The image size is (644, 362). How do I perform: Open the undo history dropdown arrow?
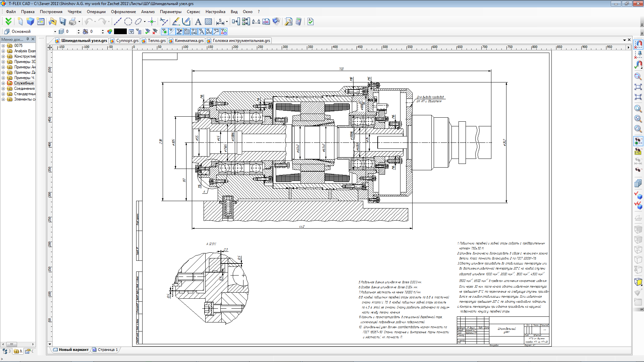click(x=95, y=21)
